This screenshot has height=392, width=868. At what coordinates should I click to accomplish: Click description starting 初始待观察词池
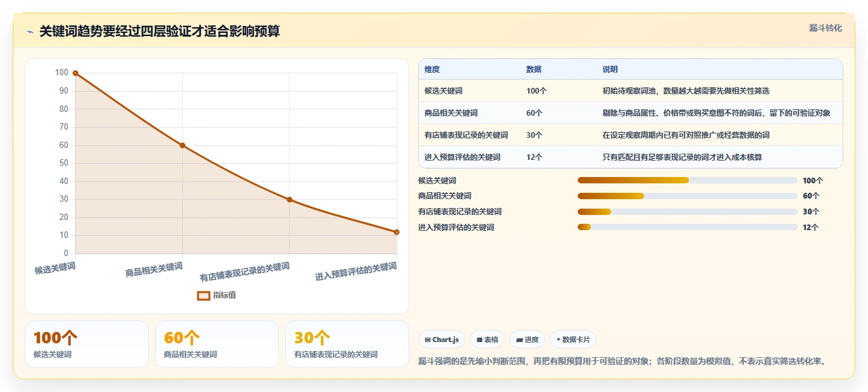(x=686, y=91)
